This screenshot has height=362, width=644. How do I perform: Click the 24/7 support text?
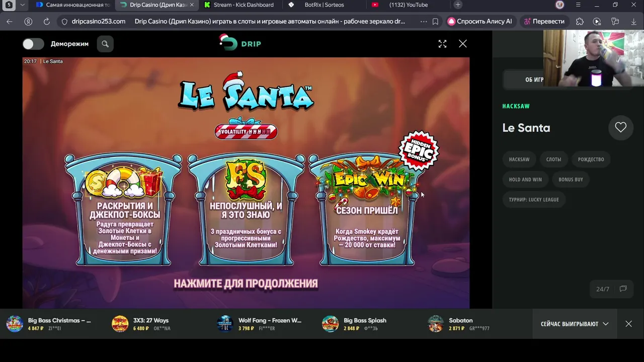(x=603, y=289)
